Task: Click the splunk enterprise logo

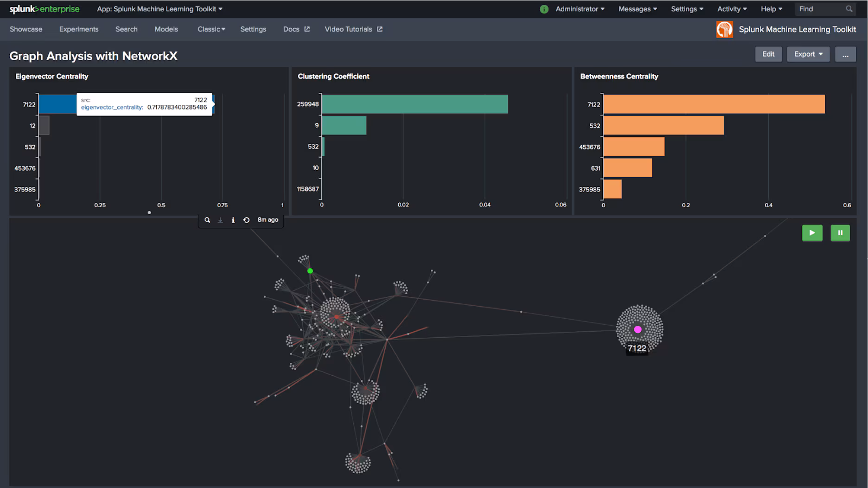Action: pos(44,8)
